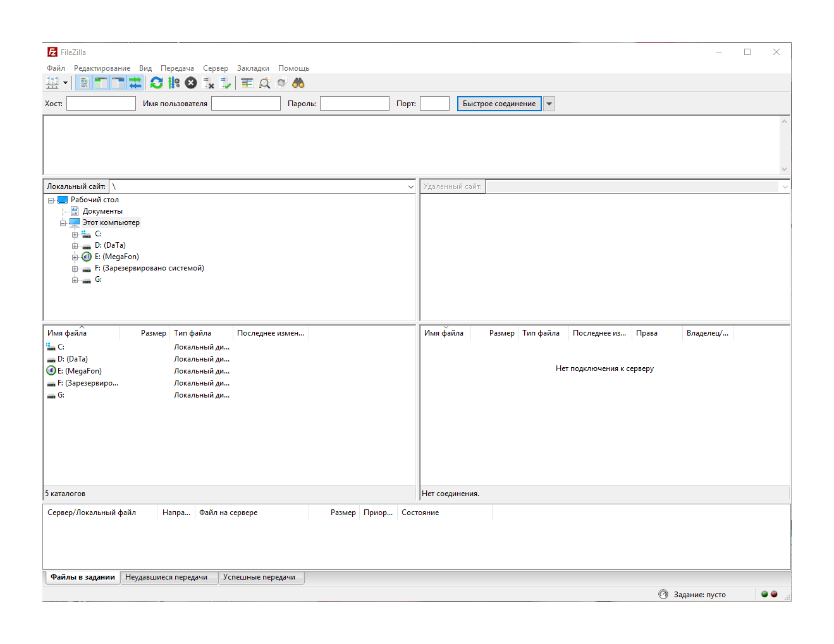The height and width of the screenshot is (644, 834).
Task: Click the disconnect from server icon
Action: [x=209, y=83]
